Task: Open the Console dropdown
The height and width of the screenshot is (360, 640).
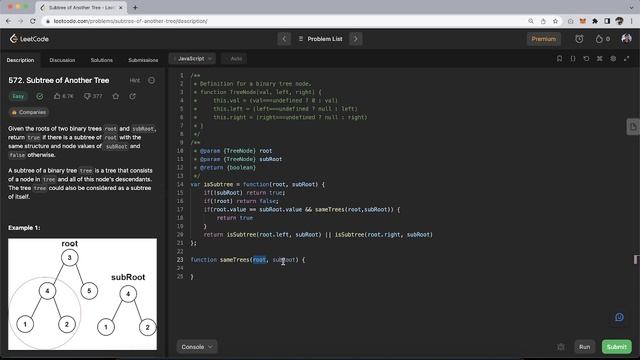Action: [197, 347]
